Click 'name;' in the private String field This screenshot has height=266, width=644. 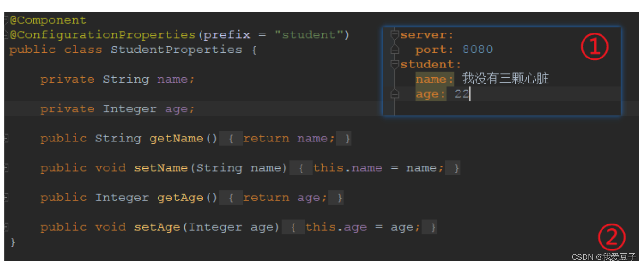pos(176,79)
